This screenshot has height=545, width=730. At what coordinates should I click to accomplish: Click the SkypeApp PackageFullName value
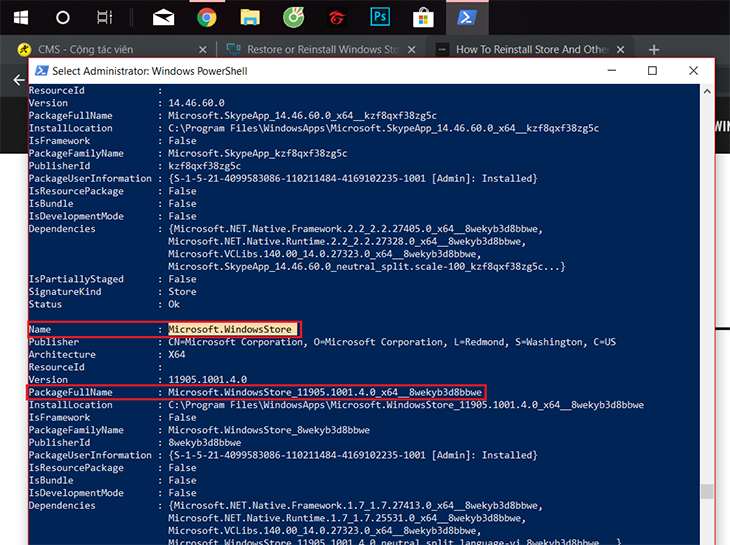click(x=302, y=115)
